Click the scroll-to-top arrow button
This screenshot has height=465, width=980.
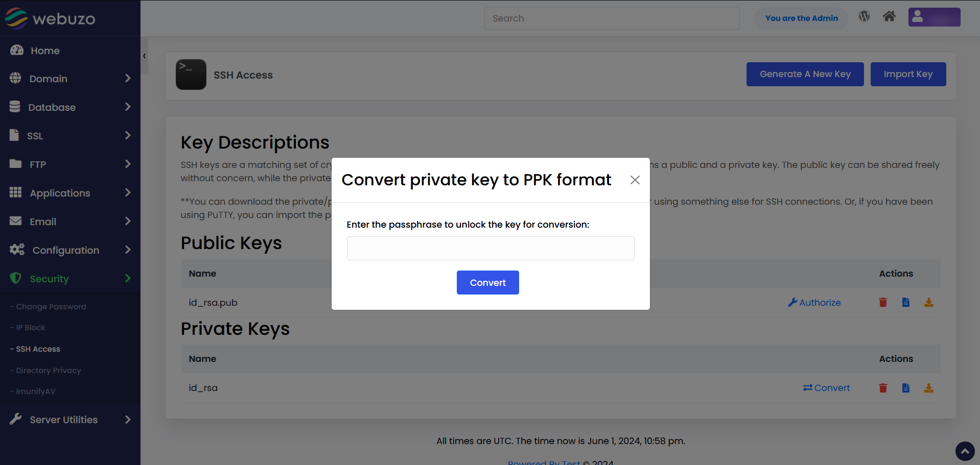[x=965, y=451]
